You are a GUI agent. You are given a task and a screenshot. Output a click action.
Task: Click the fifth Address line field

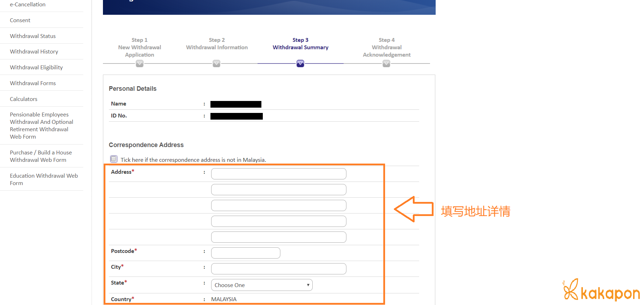coord(279,237)
